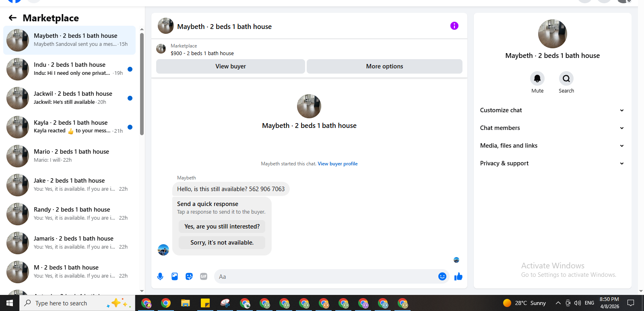Open the Mario conversation in the list

[x=69, y=156]
